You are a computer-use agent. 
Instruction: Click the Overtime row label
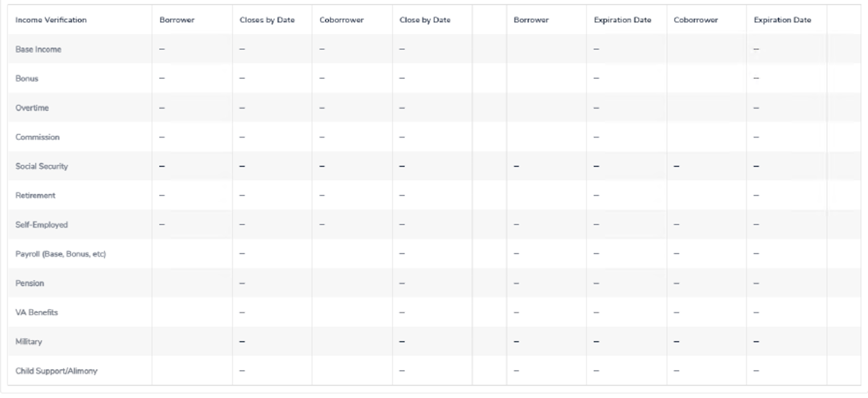32,108
